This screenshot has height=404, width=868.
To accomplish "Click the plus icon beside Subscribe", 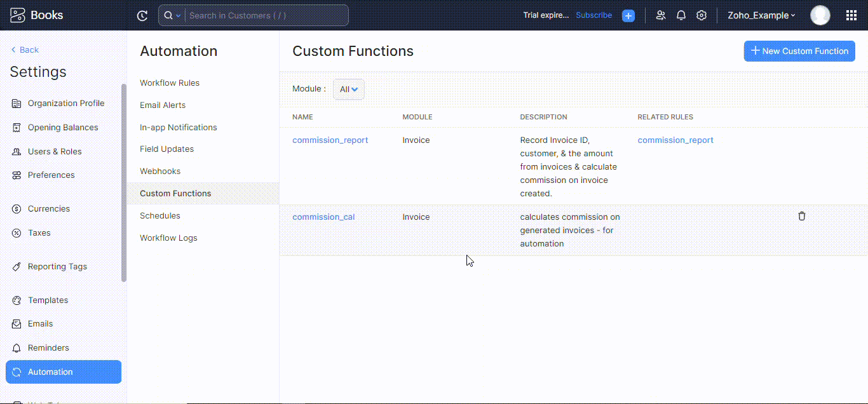I will coord(628,15).
